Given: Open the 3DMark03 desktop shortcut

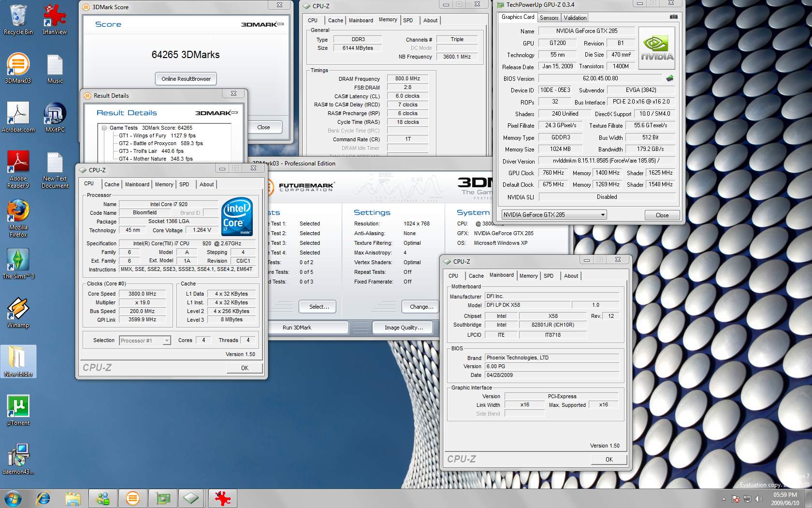Looking at the screenshot, I should (18, 68).
